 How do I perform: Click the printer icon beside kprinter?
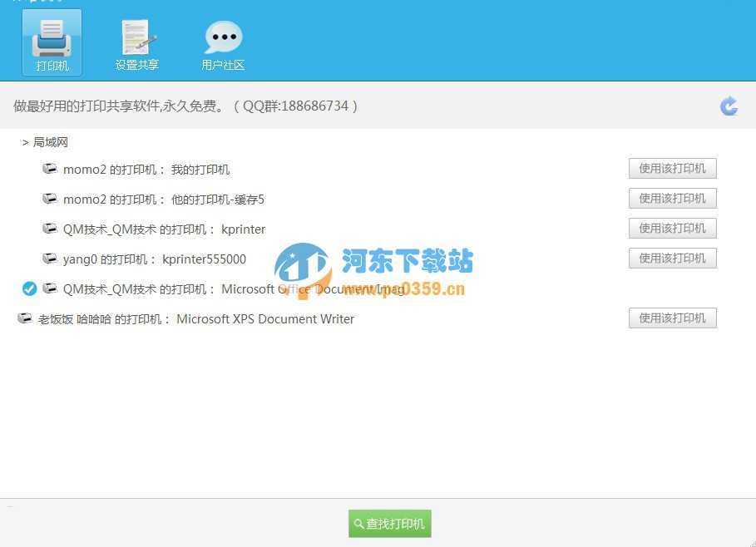coord(50,229)
